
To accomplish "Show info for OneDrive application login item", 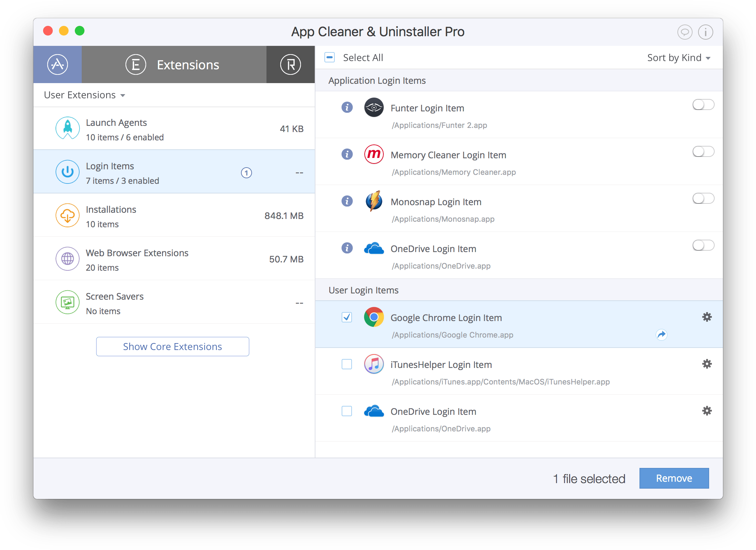I will (x=347, y=248).
